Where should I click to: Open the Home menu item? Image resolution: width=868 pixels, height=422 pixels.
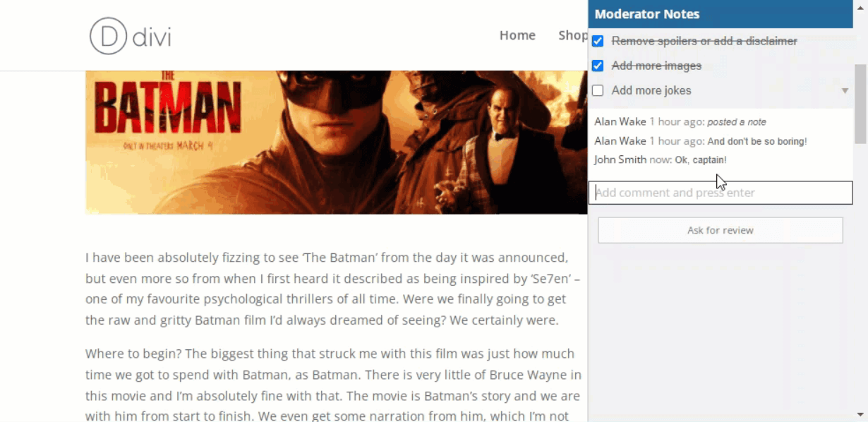click(x=517, y=35)
